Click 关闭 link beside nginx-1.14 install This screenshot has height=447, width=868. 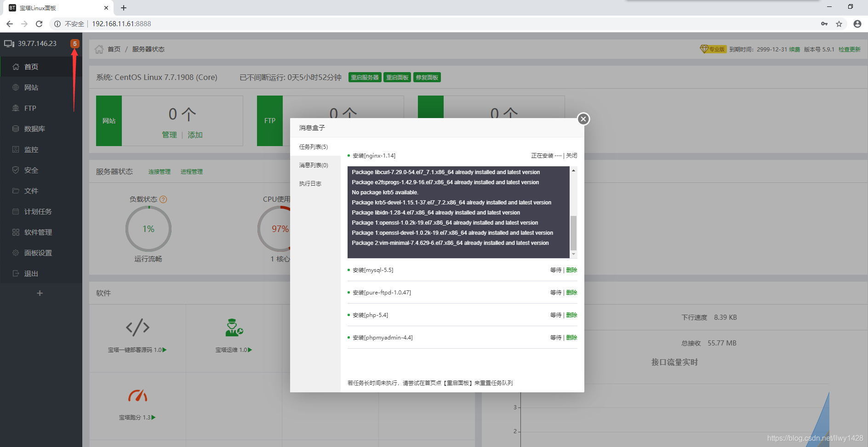point(571,156)
